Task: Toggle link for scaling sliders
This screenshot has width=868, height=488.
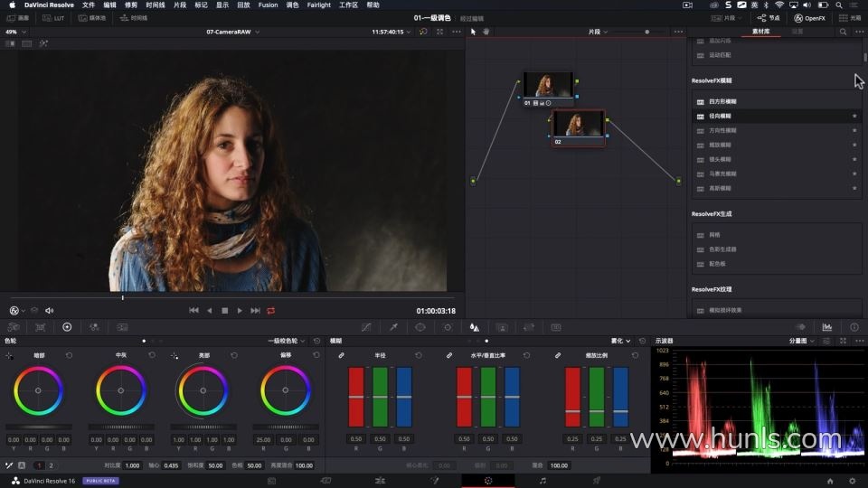Action: click(558, 355)
